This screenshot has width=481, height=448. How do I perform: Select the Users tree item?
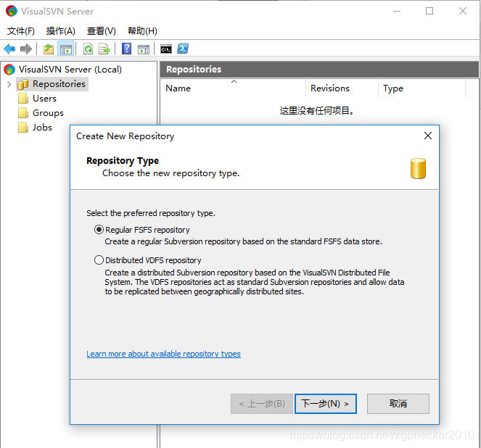[44, 99]
